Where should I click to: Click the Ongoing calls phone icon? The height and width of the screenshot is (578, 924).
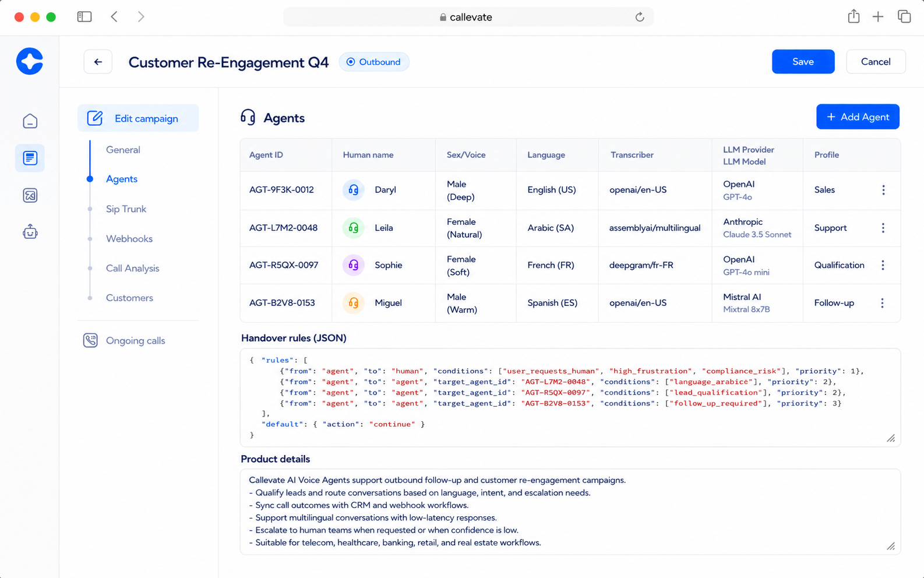point(90,340)
